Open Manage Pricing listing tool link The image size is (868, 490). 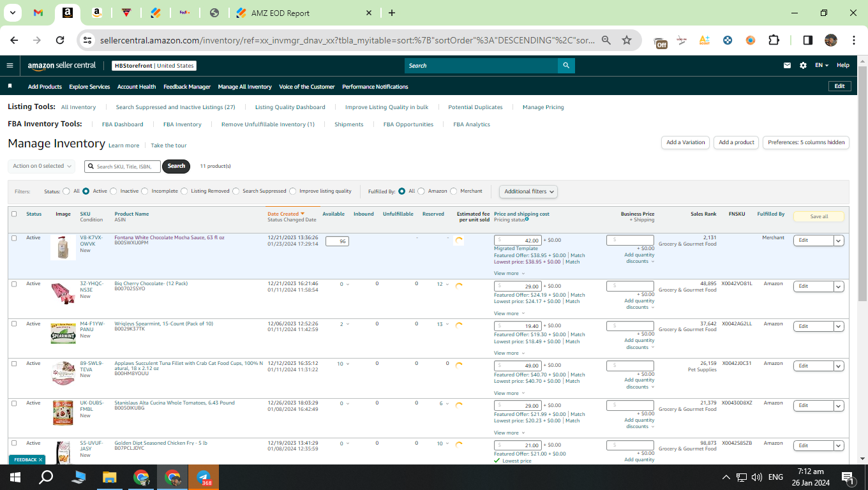[543, 107]
